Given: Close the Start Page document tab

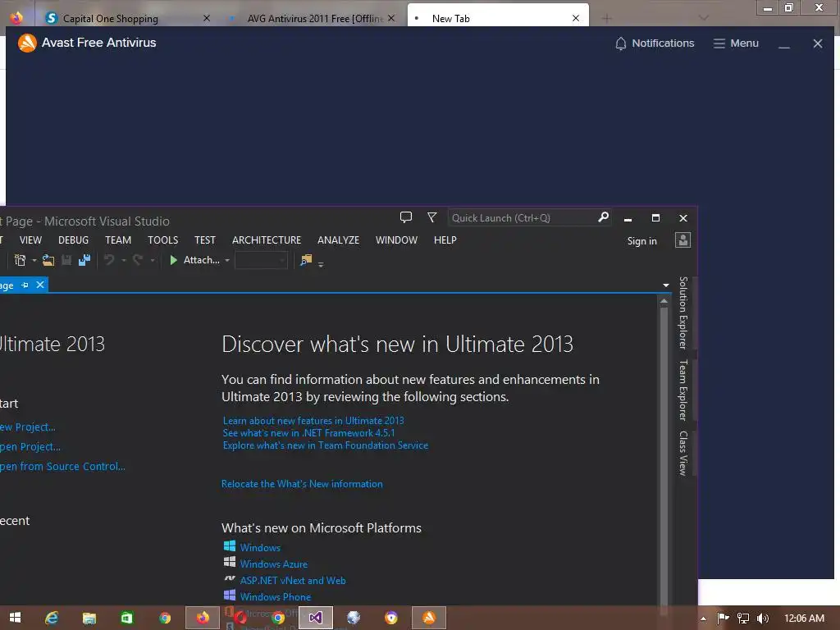Looking at the screenshot, I should [x=39, y=285].
